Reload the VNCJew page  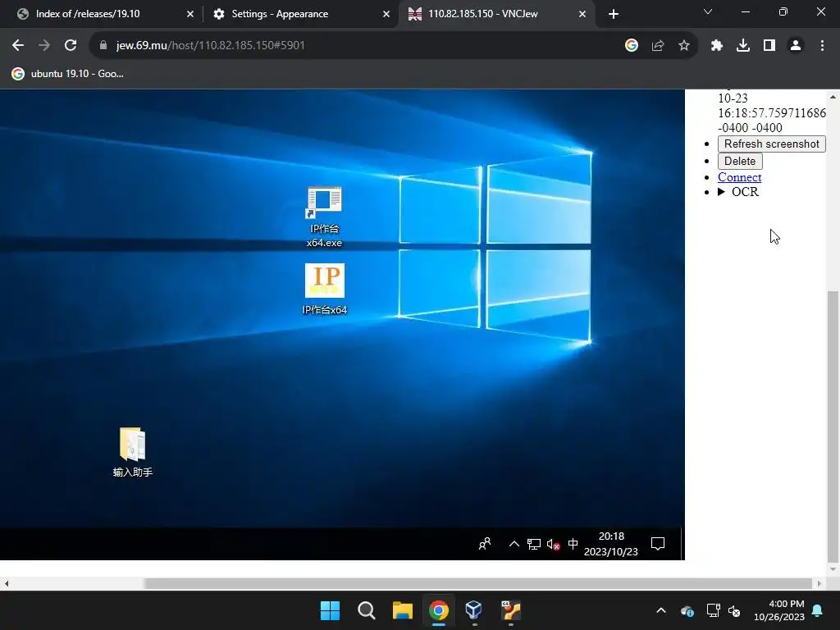[x=71, y=46]
